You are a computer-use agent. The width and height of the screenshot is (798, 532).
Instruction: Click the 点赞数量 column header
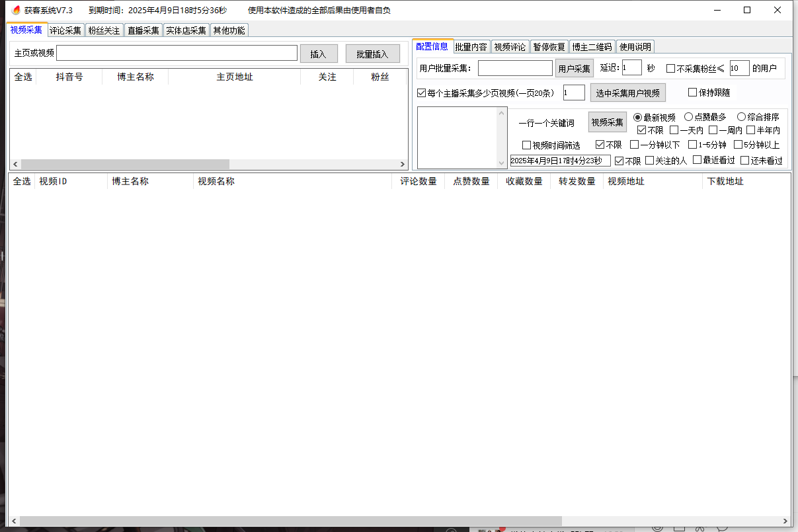point(471,181)
